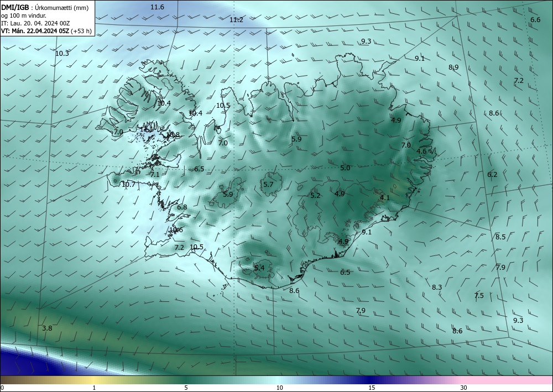
Task: Click the 4.6 value label
Action: coord(421,151)
